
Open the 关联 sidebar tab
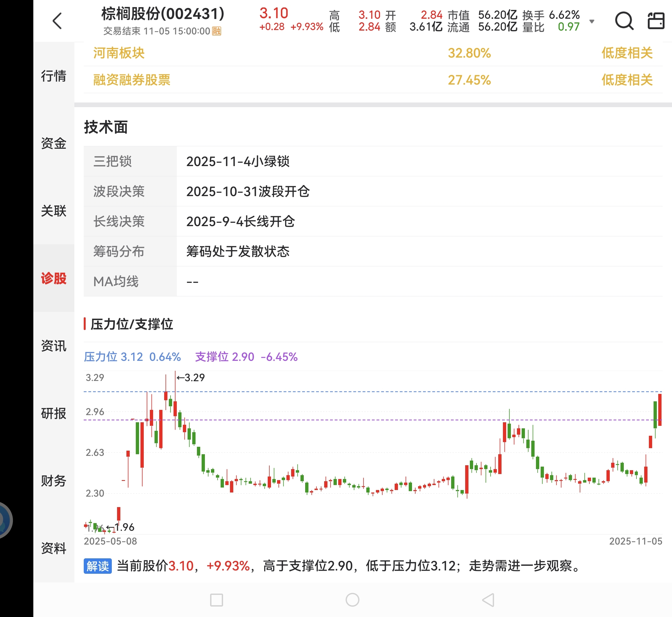(x=53, y=211)
